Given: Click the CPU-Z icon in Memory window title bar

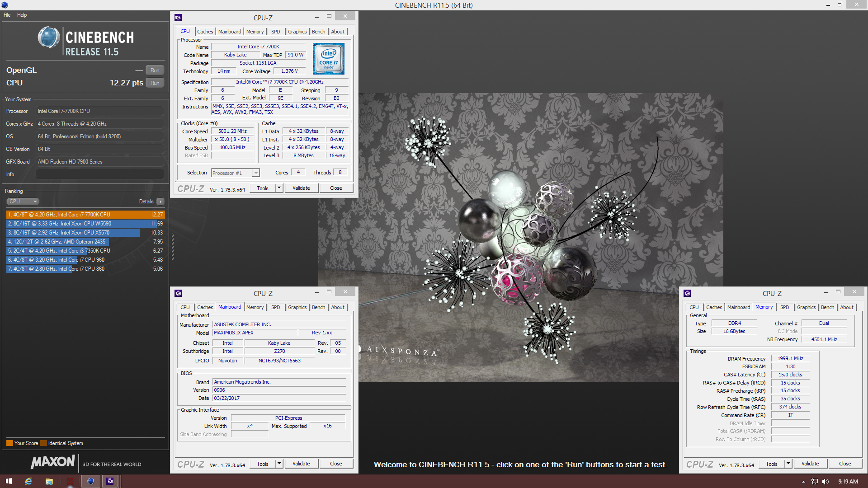Looking at the screenshot, I should pyautogui.click(x=687, y=293).
